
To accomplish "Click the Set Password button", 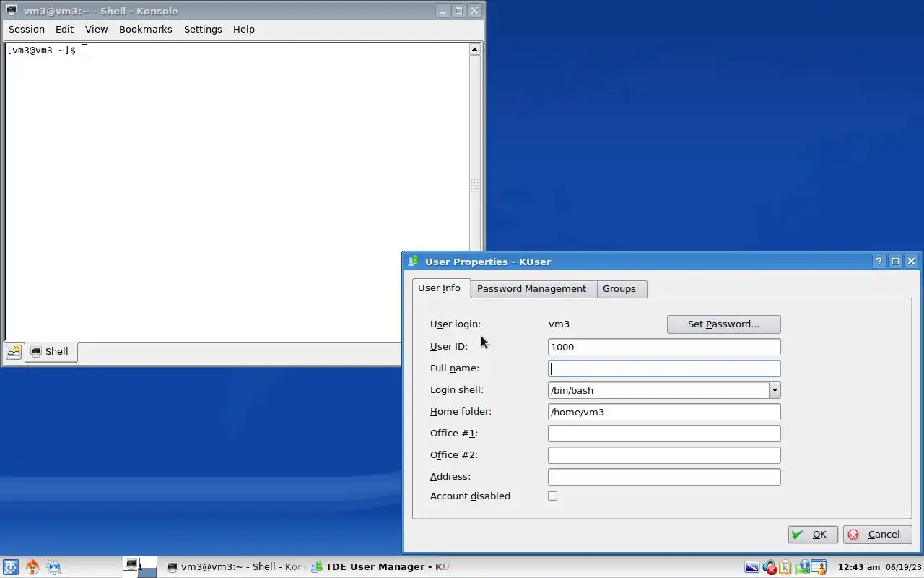I will (723, 324).
